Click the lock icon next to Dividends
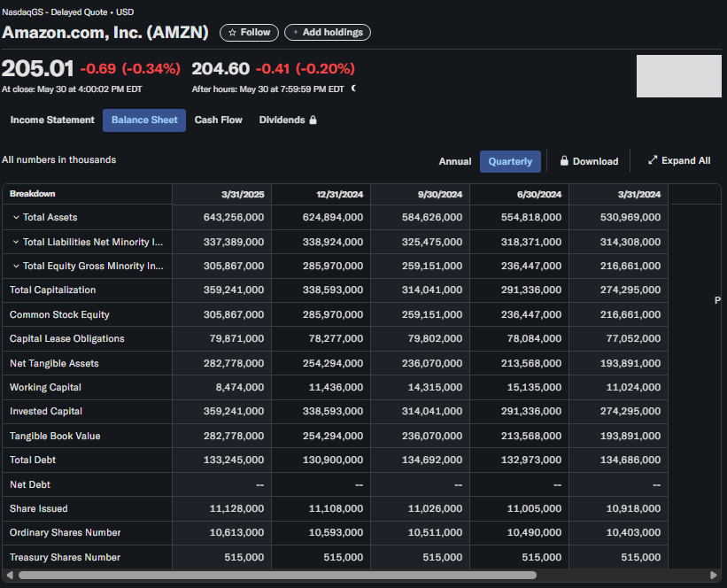This screenshot has width=727, height=588. pos(313,120)
